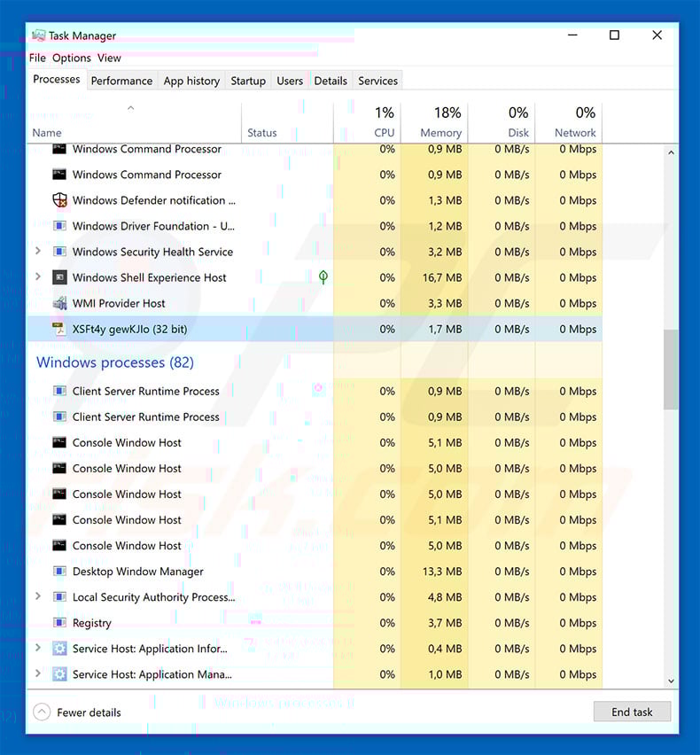Switch to the Services tab
The height and width of the screenshot is (755, 700).
(378, 81)
